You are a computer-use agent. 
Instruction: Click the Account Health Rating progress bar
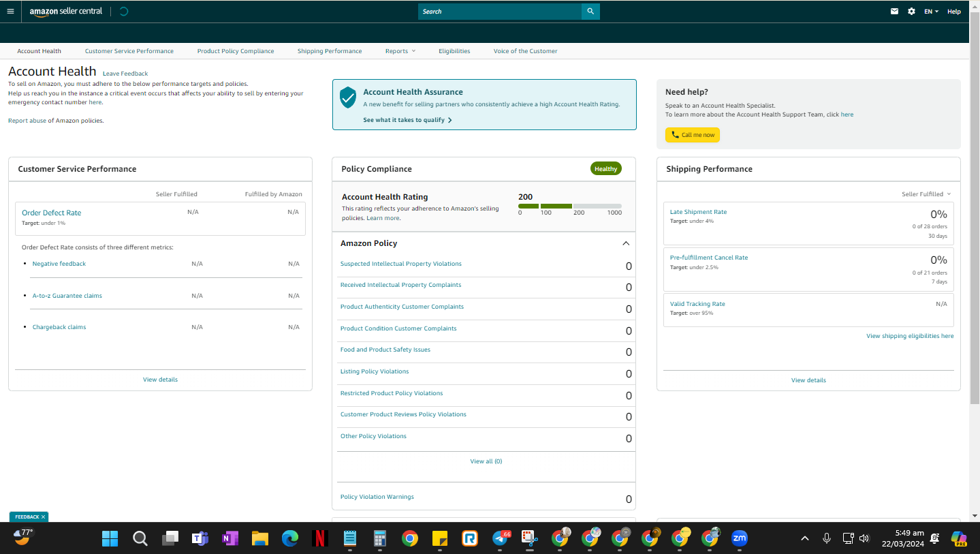pos(570,206)
